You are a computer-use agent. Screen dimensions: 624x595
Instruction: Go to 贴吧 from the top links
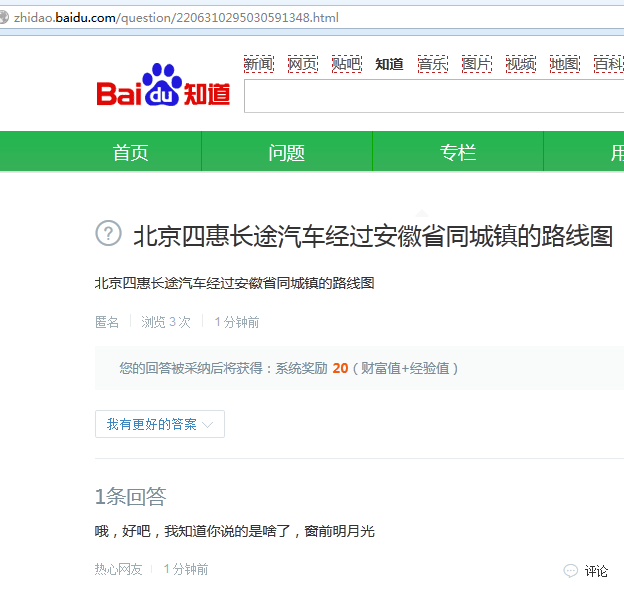click(347, 64)
